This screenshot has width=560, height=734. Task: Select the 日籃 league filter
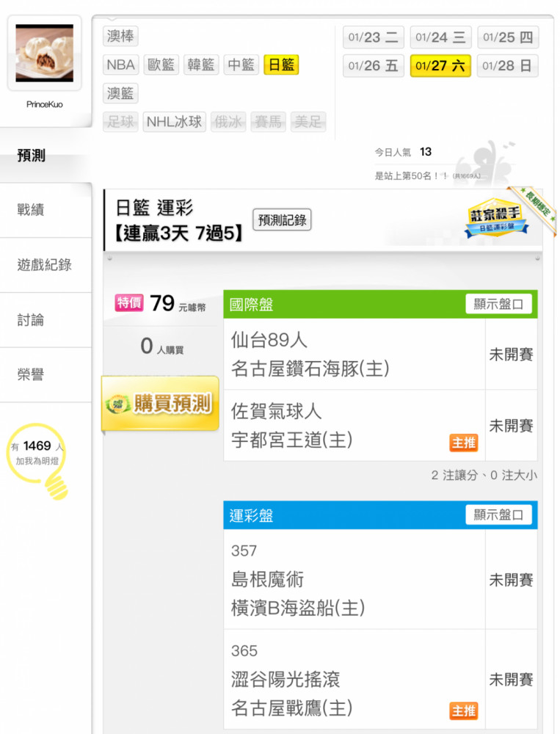281,65
